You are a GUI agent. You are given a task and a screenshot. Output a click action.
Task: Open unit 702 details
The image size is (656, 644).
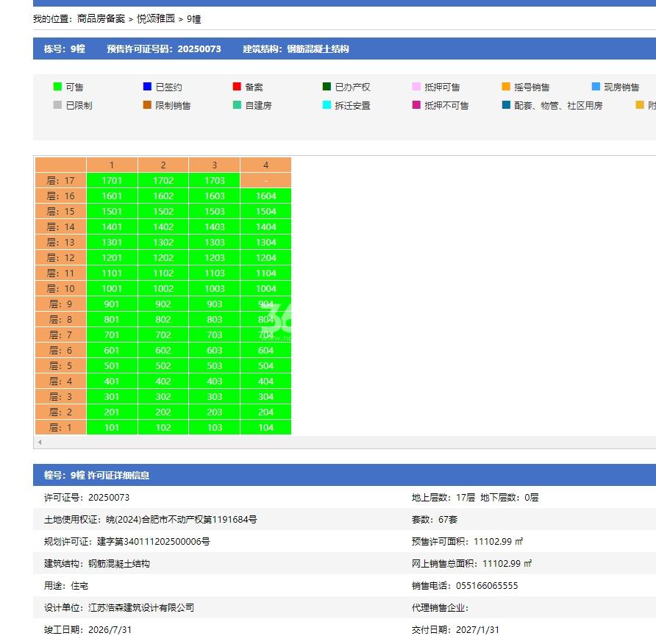click(x=163, y=335)
